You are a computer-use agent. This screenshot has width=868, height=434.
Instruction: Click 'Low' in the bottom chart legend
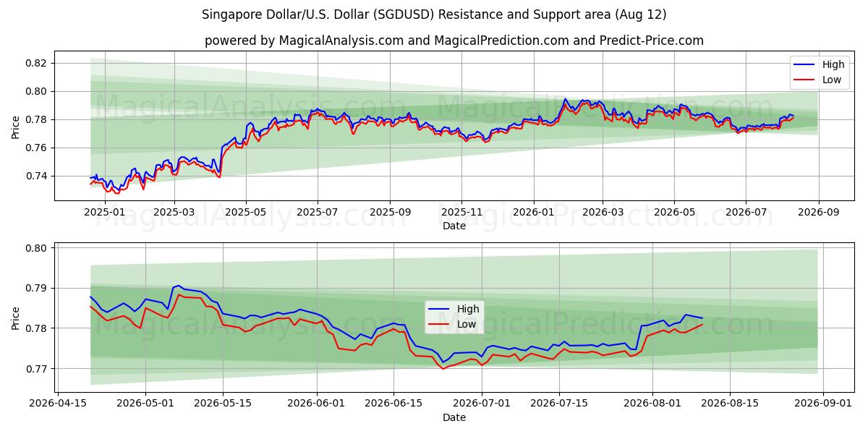click(467, 324)
